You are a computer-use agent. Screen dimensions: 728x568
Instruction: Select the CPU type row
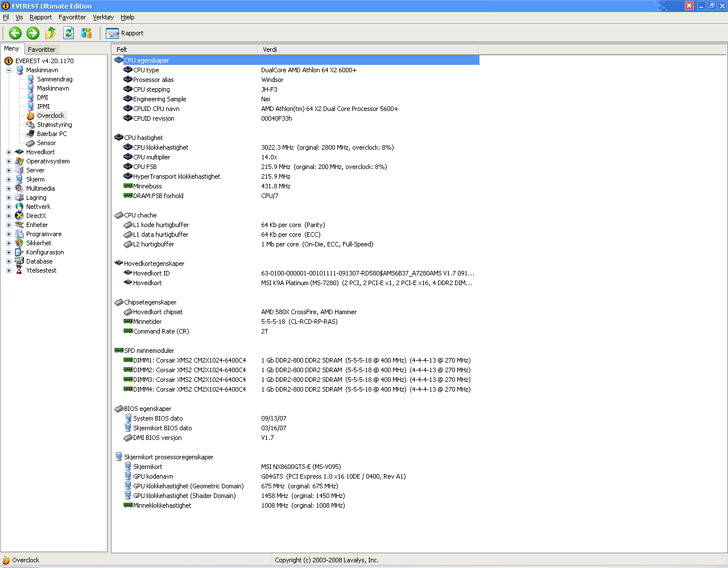296,70
